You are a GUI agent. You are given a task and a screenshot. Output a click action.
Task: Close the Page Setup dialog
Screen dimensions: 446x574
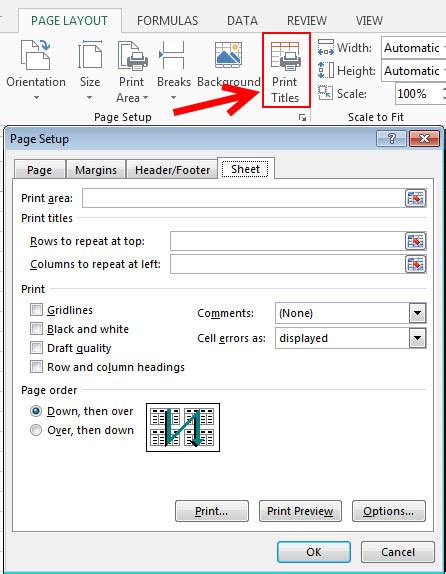click(424, 139)
